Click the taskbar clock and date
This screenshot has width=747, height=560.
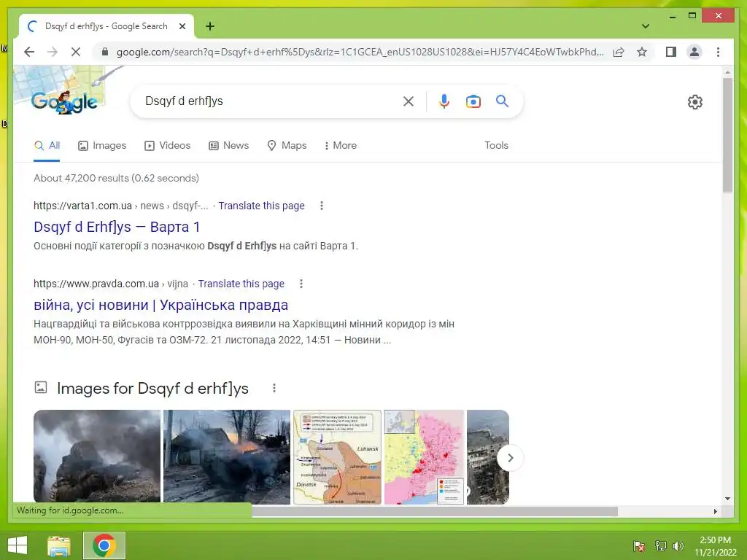[715, 546]
